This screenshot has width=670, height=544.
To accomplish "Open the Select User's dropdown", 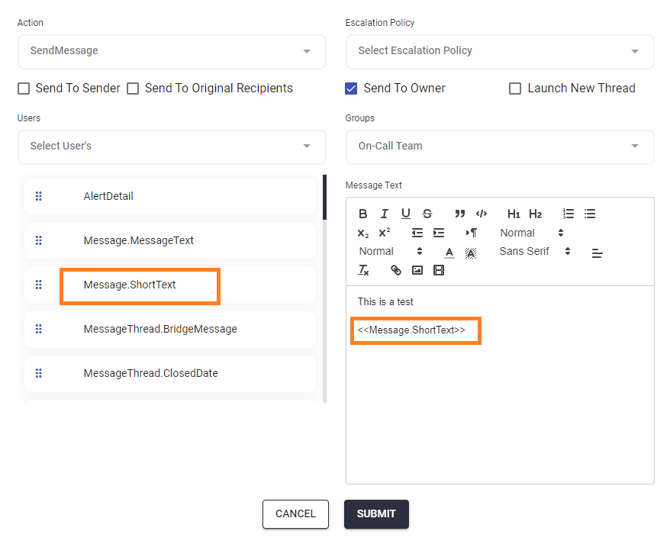I will click(172, 147).
